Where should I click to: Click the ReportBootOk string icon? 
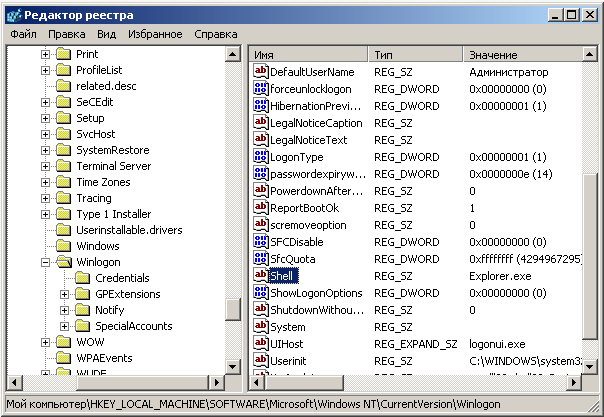(x=260, y=208)
